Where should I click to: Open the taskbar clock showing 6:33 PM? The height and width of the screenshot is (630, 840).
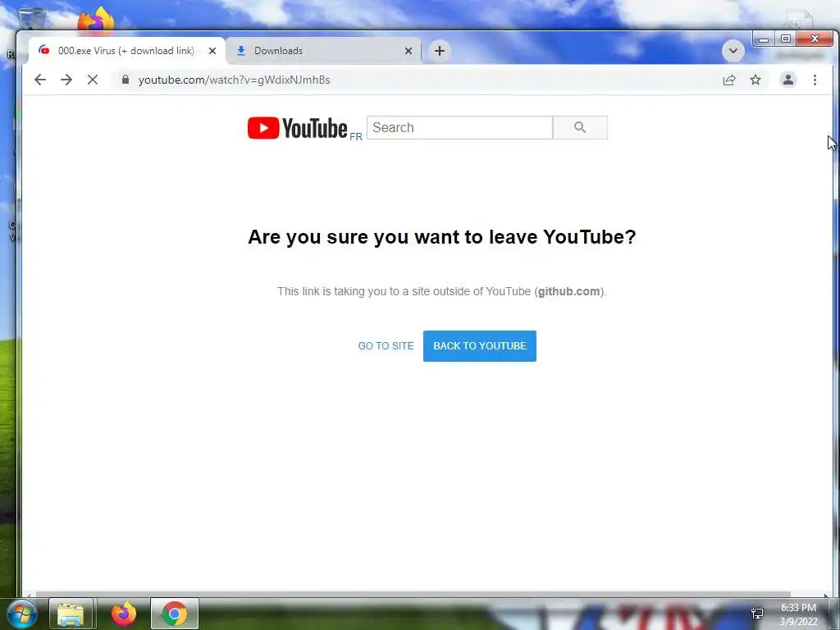pyautogui.click(x=798, y=614)
